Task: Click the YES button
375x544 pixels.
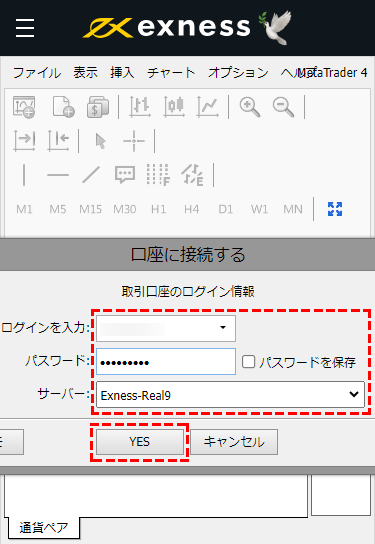Action: click(140, 442)
